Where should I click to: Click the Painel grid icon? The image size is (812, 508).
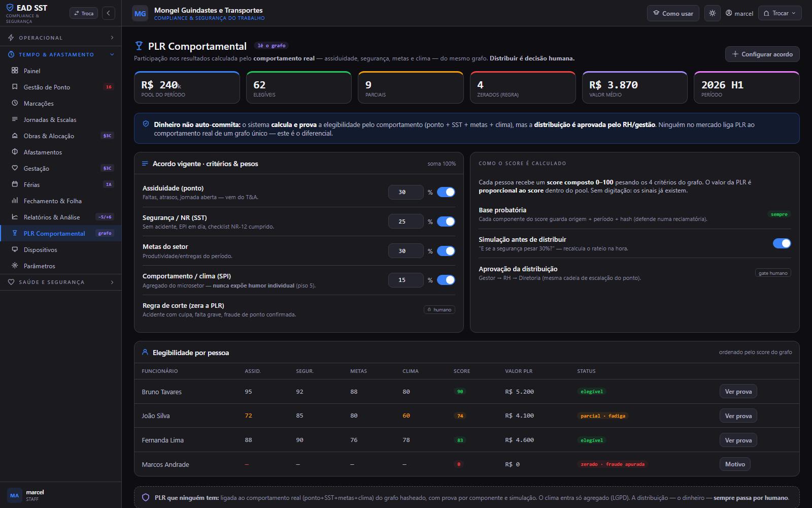(x=15, y=71)
